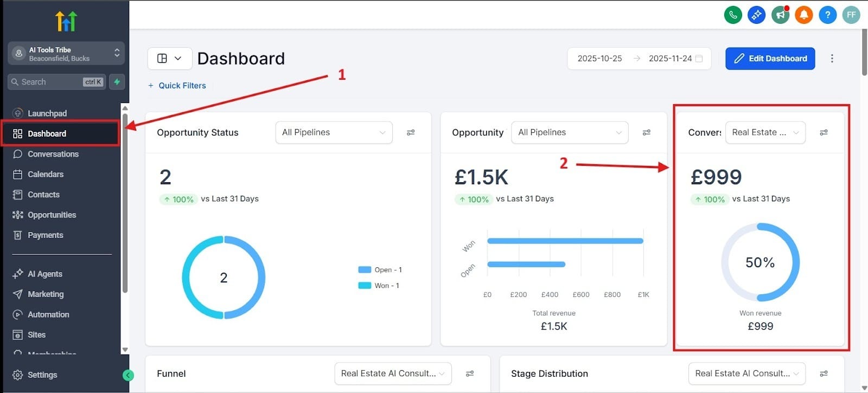Click the logo at top of sidebar
Screen dimensions: 868x393
pyautogui.click(x=66, y=21)
